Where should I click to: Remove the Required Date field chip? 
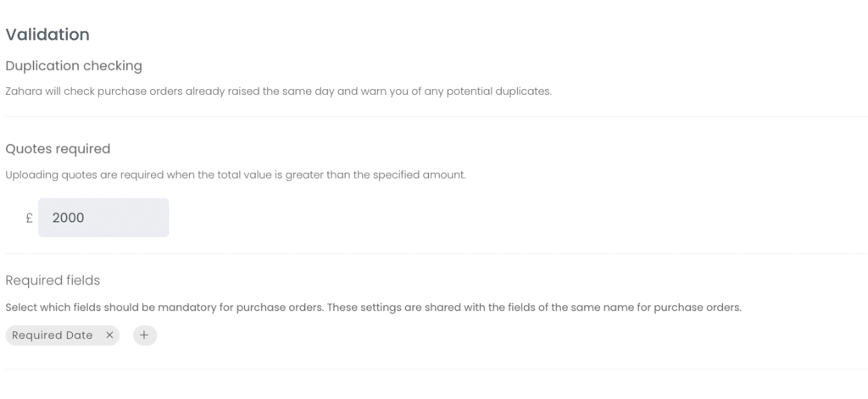[109, 335]
